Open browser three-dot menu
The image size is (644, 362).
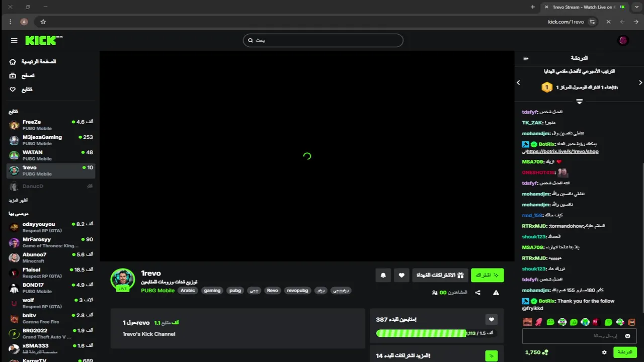click(x=10, y=22)
